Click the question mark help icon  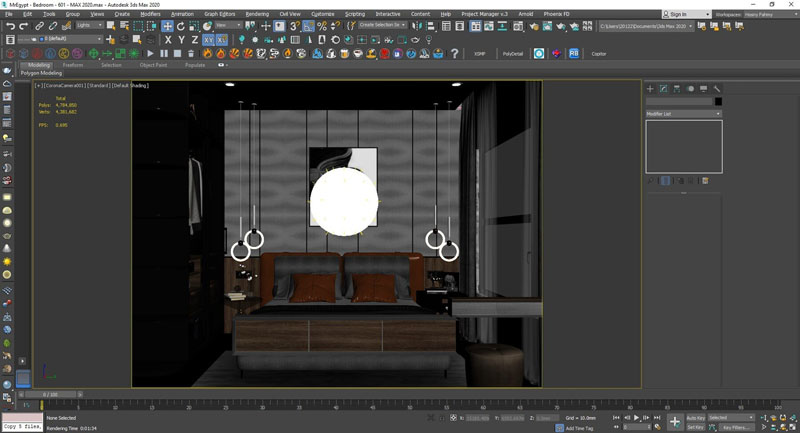(x=454, y=53)
